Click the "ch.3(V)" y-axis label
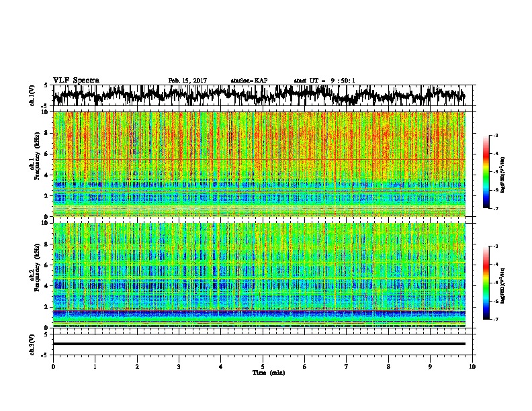The height and width of the screenshot is (411, 532). pyautogui.click(x=32, y=345)
